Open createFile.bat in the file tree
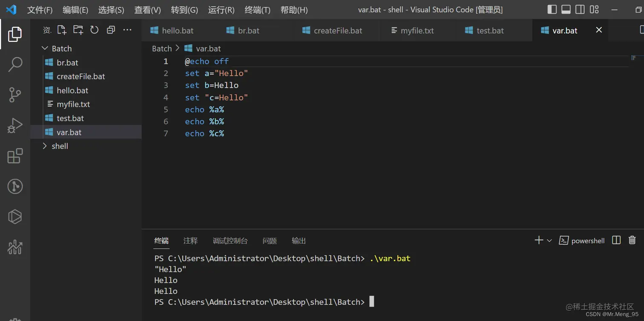644x321 pixels. [x=86, y=76]
